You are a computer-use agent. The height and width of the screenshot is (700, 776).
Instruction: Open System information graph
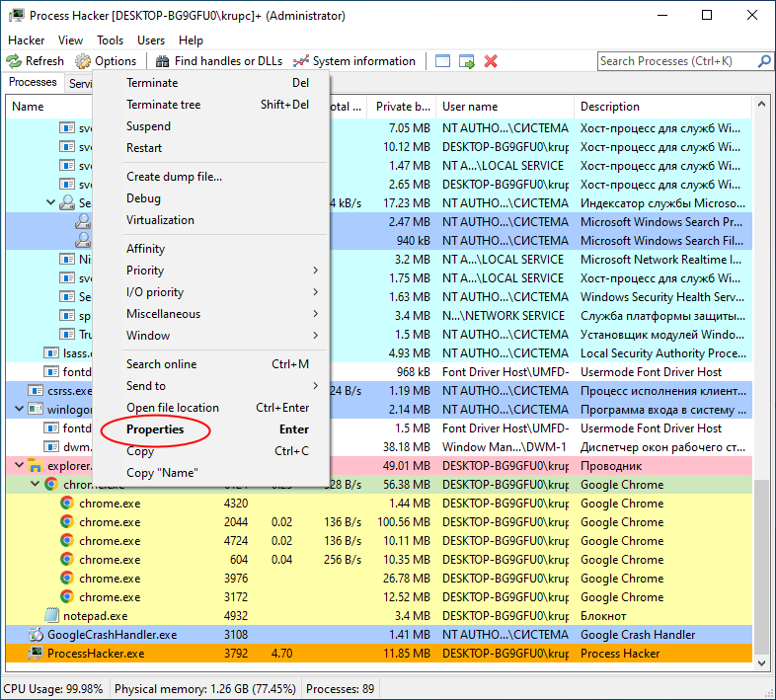pyautogui.click(x=353, y=61)
